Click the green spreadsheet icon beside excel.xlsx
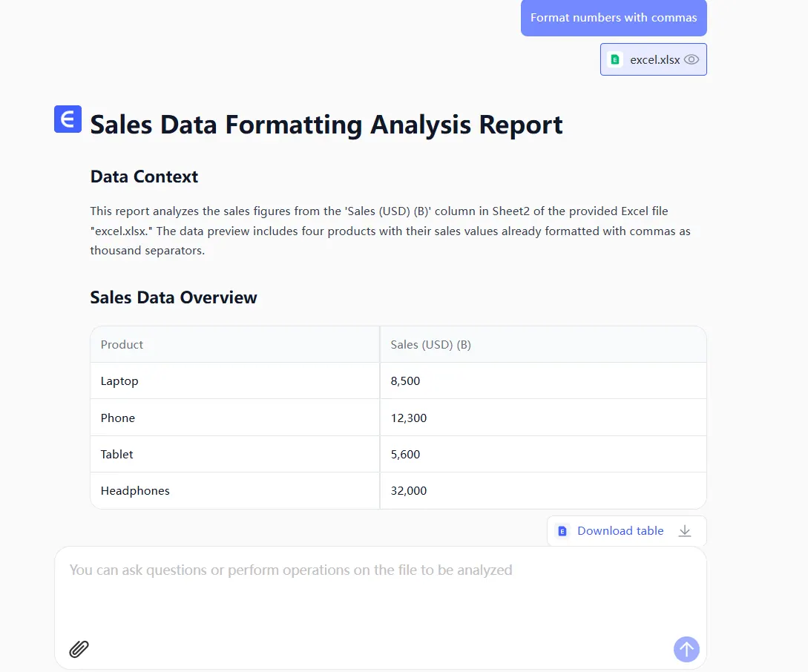 (x=614, y=60)
